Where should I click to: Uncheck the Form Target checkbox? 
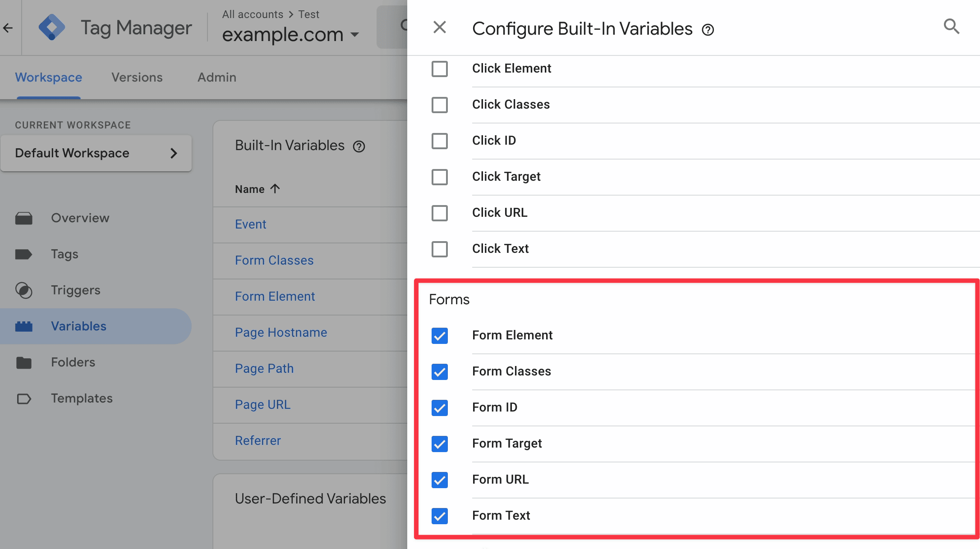coord(439,444)
